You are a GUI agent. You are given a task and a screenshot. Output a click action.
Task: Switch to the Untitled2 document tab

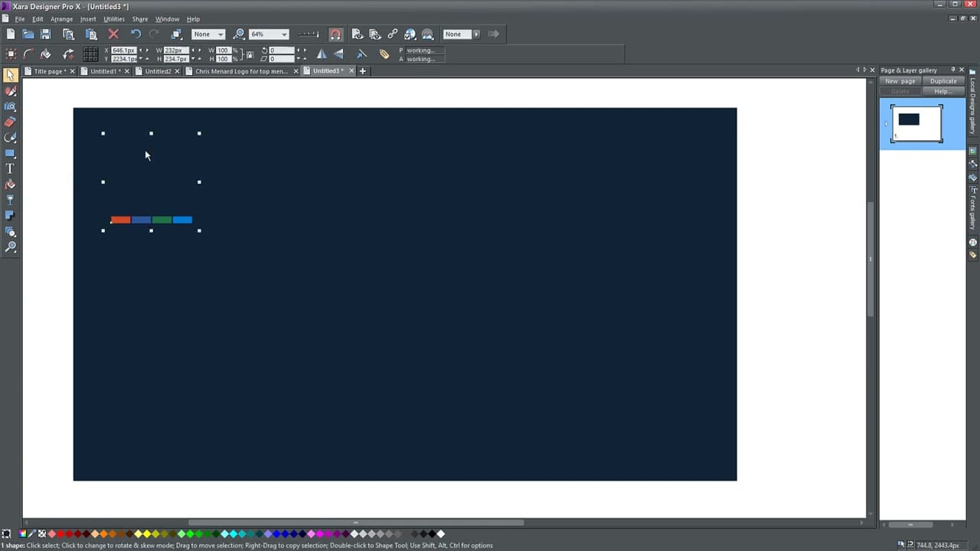click(157, 70)
